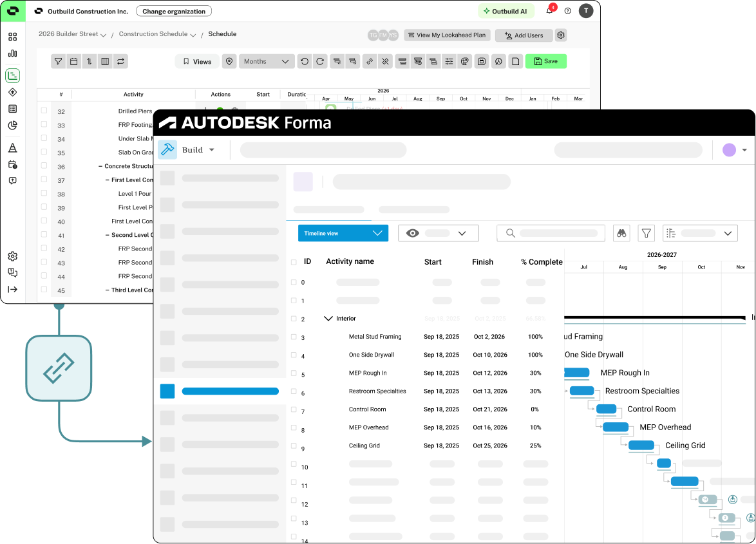Open the pie chart icon in Outbuild sidebar
Viewport: 756px width, 544px height.
(13, 126)
